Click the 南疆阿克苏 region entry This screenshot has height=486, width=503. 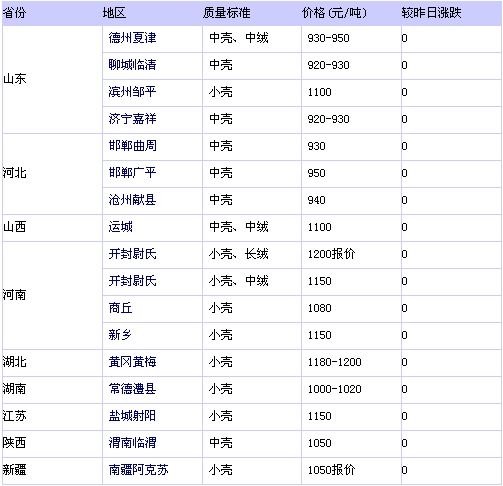[138, 470]
